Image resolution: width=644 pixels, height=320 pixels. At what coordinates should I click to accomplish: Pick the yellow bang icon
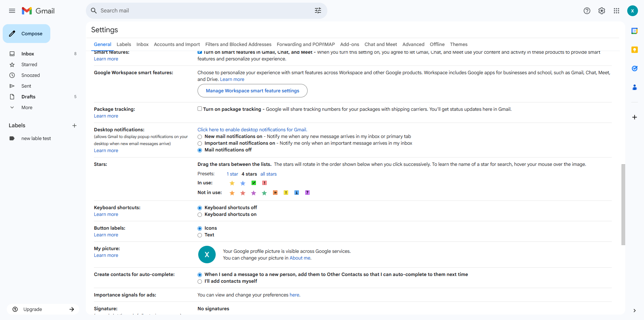click(x=286, y=193)
